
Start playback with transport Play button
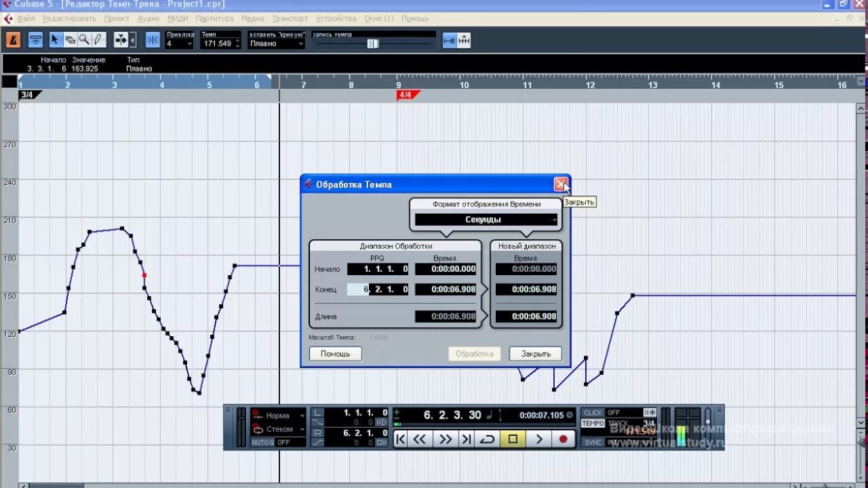[538, 439]
